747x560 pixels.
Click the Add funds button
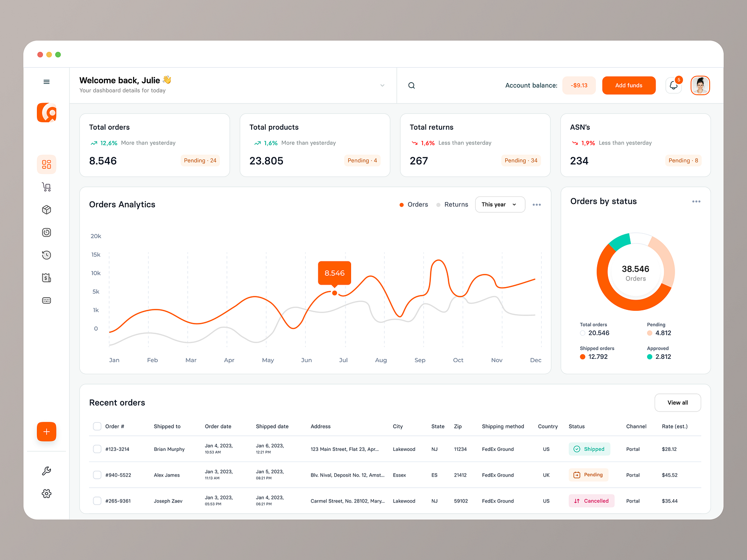[628, 85]
